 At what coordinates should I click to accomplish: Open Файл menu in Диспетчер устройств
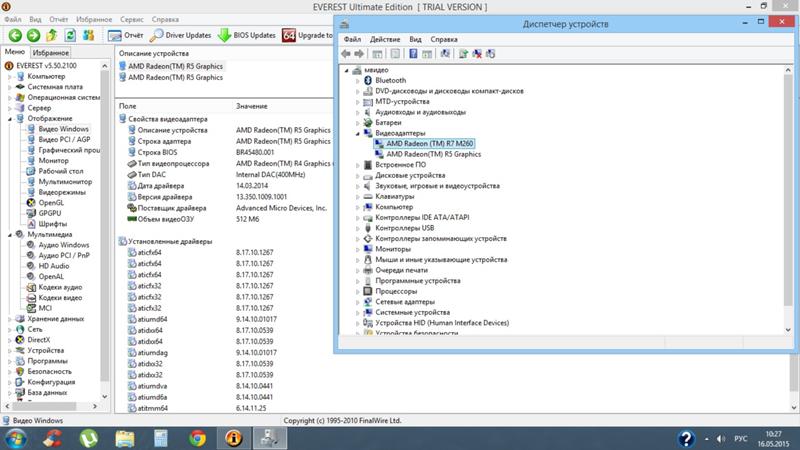coord(352,39)
